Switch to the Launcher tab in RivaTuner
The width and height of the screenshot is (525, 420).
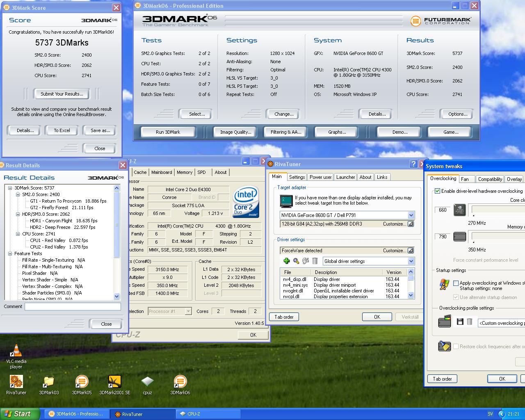[345, 177]
